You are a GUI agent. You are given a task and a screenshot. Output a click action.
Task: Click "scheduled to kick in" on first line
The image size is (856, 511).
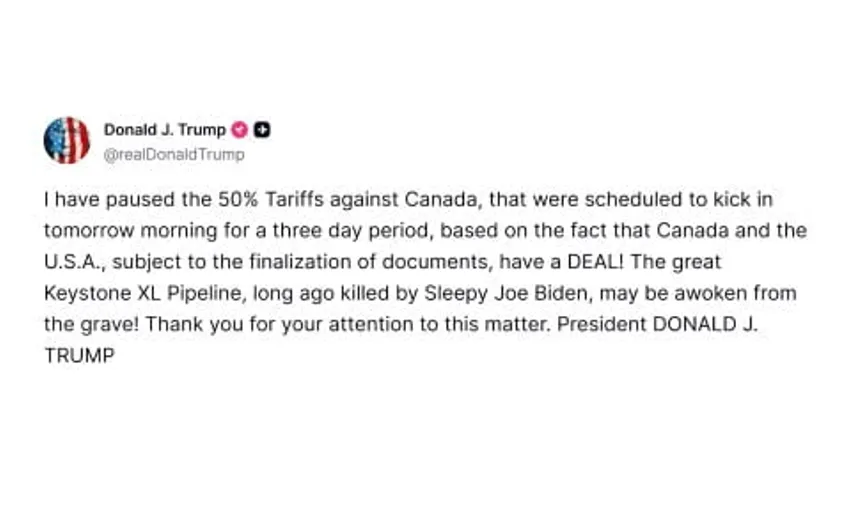coord(679,199)
